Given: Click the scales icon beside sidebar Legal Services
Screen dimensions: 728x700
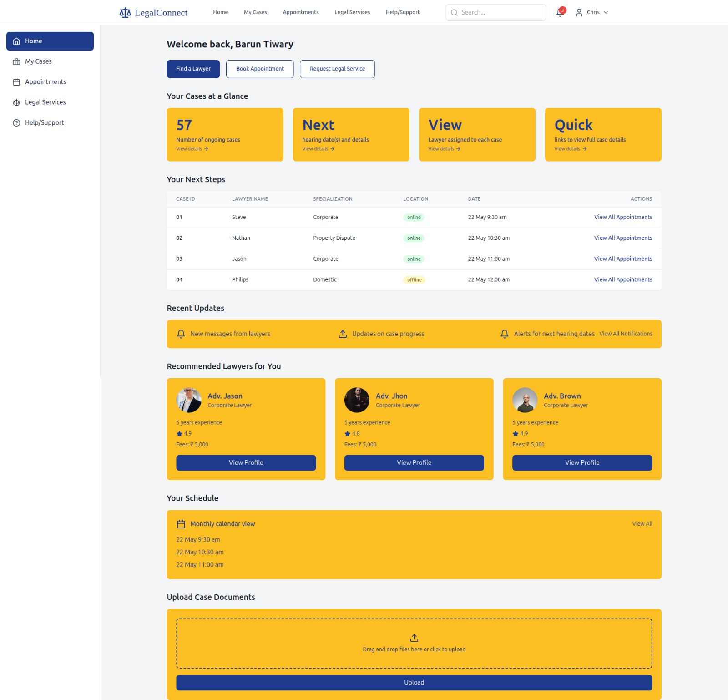Looking at the screenshot, I should click(x=16, y=103).
